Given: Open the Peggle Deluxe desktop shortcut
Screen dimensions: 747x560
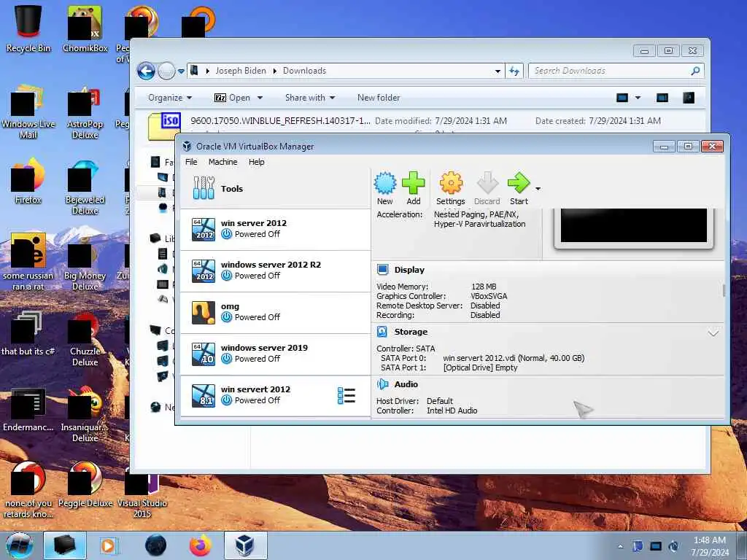Looking at the screenshot, I should click(x=85, y=484).
